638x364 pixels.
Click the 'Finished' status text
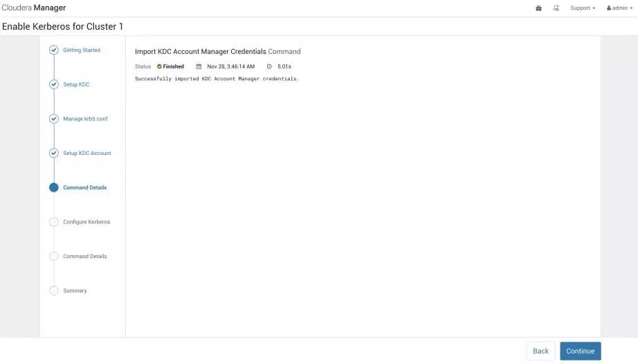[173, 66]
